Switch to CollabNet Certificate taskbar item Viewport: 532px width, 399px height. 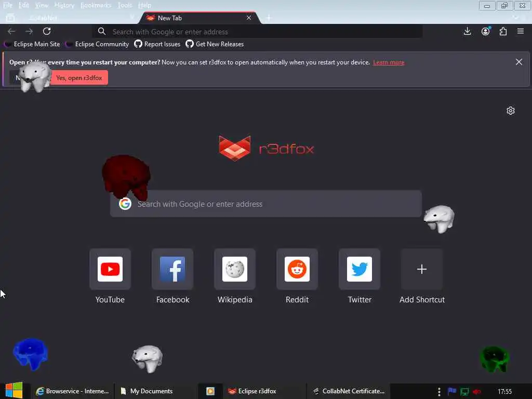(x=349, y=391)
